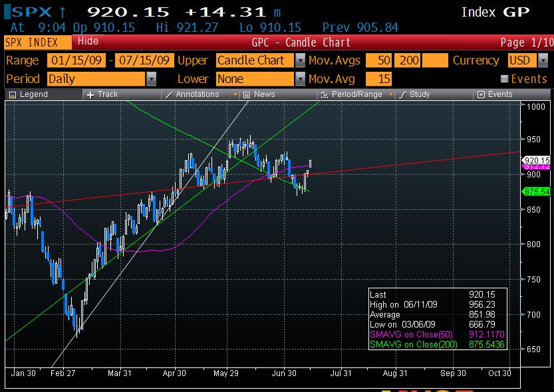This screenshot has width=554, height=392.
Task: Click the Legend toolbar icon
Action: coord(29,94)
